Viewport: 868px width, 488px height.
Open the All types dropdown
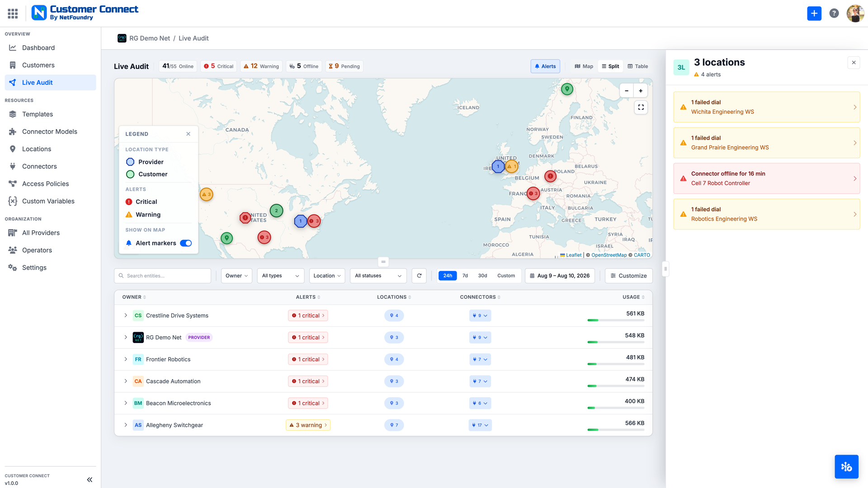(x=280, y=276)
